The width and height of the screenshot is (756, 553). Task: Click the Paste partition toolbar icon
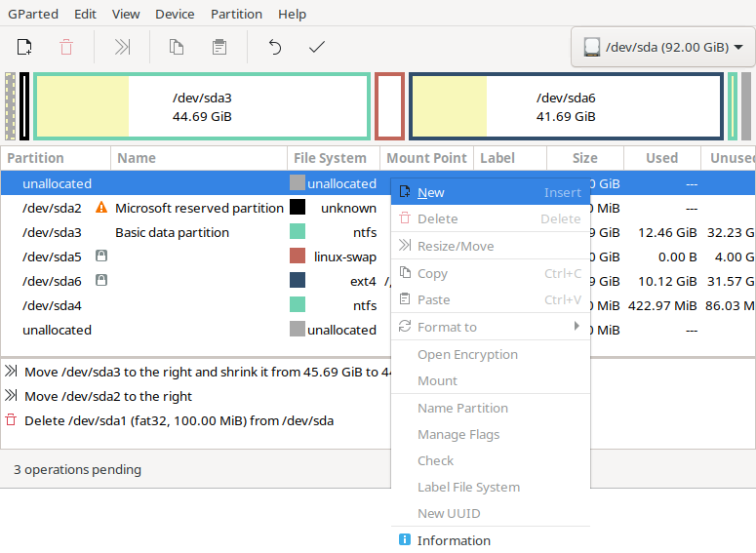click(x=219, y=47)
